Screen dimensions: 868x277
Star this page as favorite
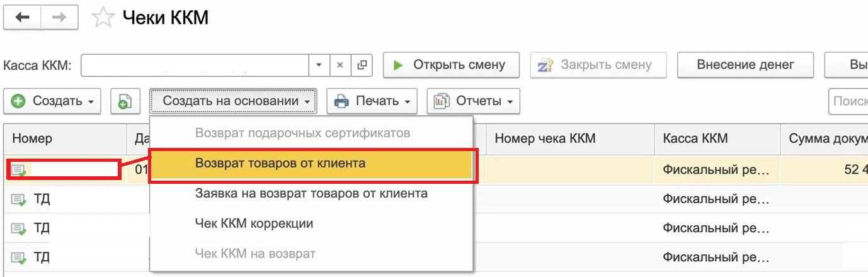pos(101,18)
